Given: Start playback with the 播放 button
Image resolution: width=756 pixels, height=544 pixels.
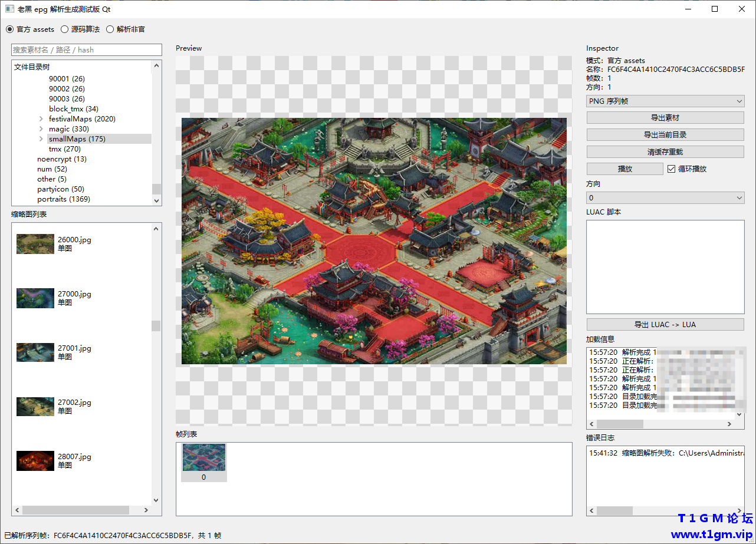Looking at the screenshot, I should coord(625,169).
